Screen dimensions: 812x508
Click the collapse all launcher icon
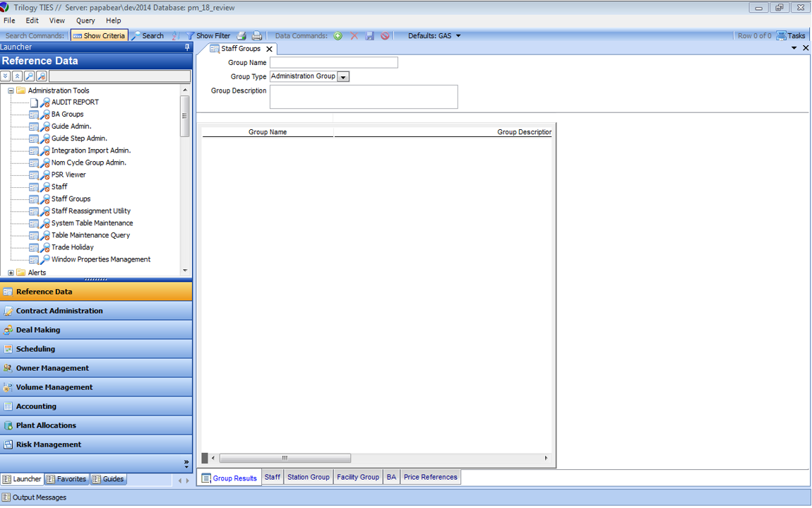tap(17, 76)
